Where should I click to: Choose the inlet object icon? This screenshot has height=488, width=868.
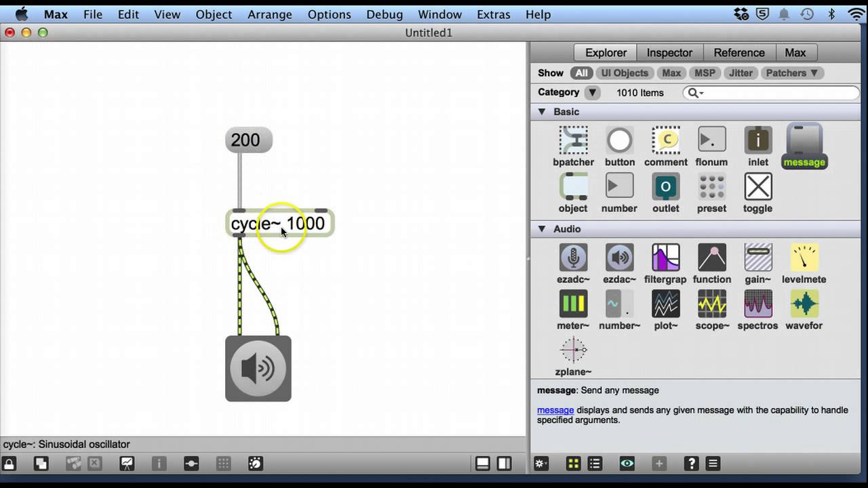(x=757, y=140)
